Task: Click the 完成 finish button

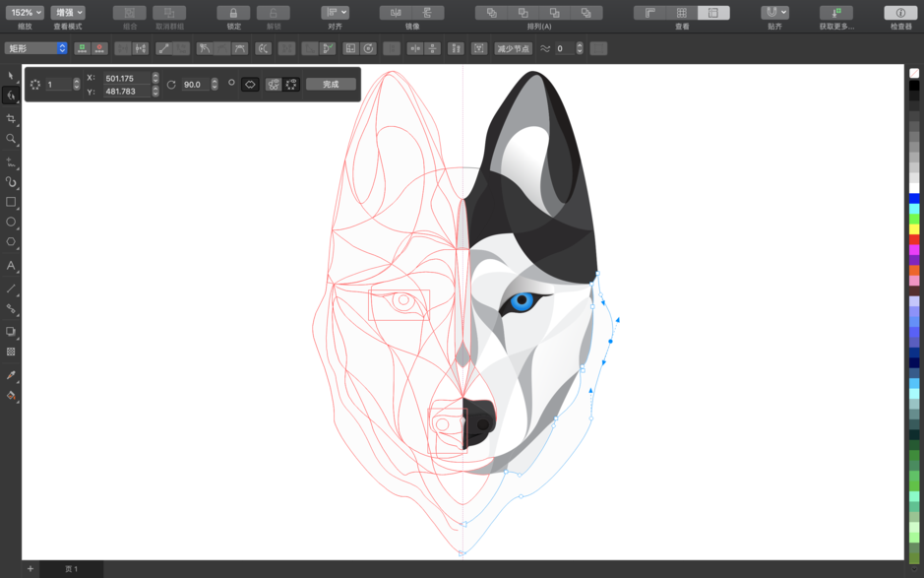Action: coord(332,83)
